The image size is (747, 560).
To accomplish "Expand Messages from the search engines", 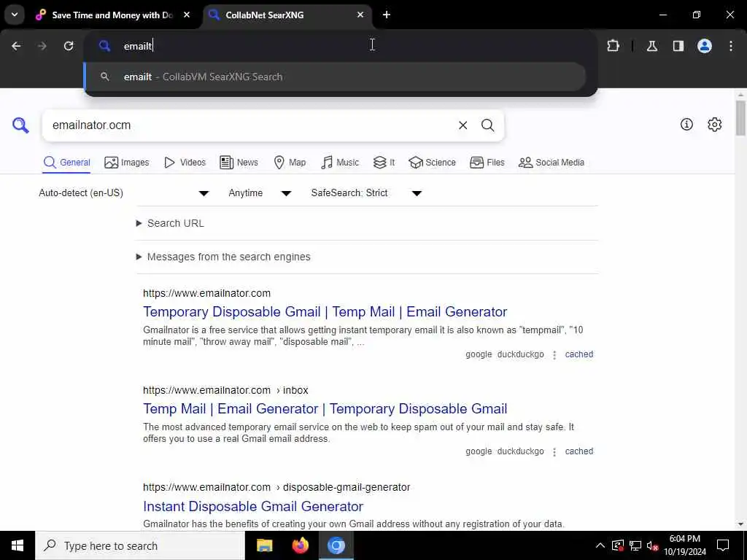I will [223, 257].
